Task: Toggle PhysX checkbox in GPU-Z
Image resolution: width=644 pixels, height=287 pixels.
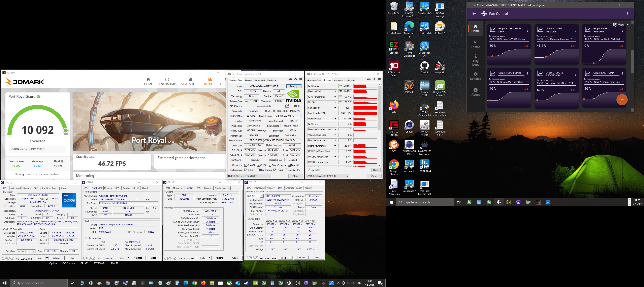Action: pos(275,170)
